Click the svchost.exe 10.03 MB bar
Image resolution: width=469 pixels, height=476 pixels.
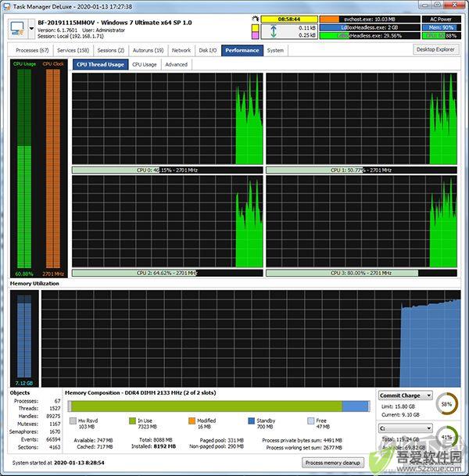pyautogui.click(x=370, y=19)
